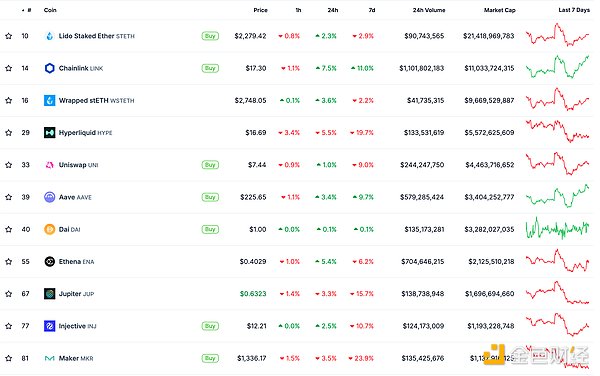This screenshot has height=376, width=600.
Task: Toggle favorite star for Jupiter
Action: [8, 294]
